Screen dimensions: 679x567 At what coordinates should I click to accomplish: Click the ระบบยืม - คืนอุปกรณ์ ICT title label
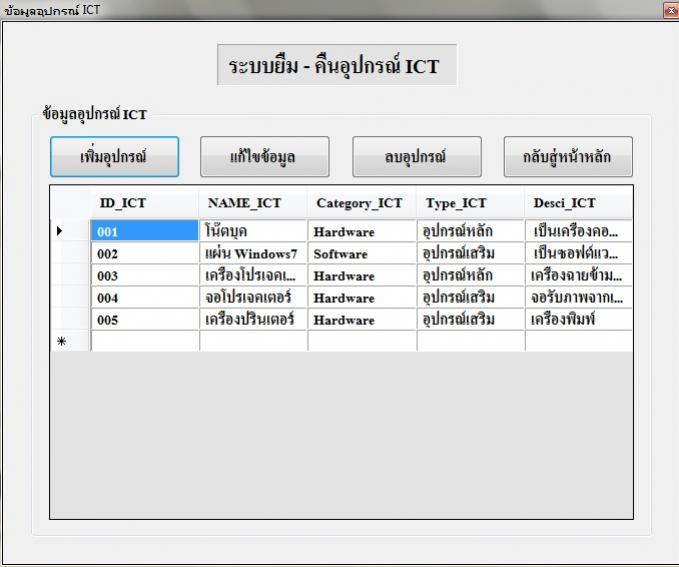(x=336, y=65)
